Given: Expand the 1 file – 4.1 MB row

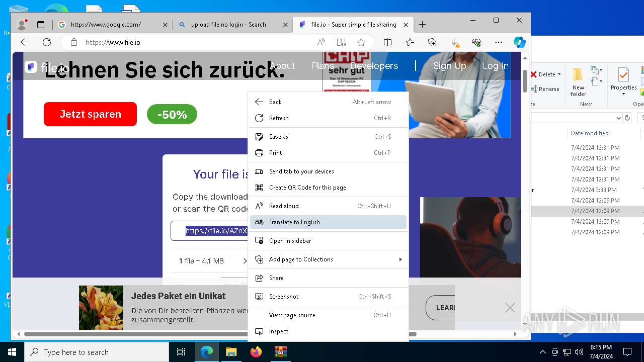Looking at the screenshot, I should pos(210,261).
